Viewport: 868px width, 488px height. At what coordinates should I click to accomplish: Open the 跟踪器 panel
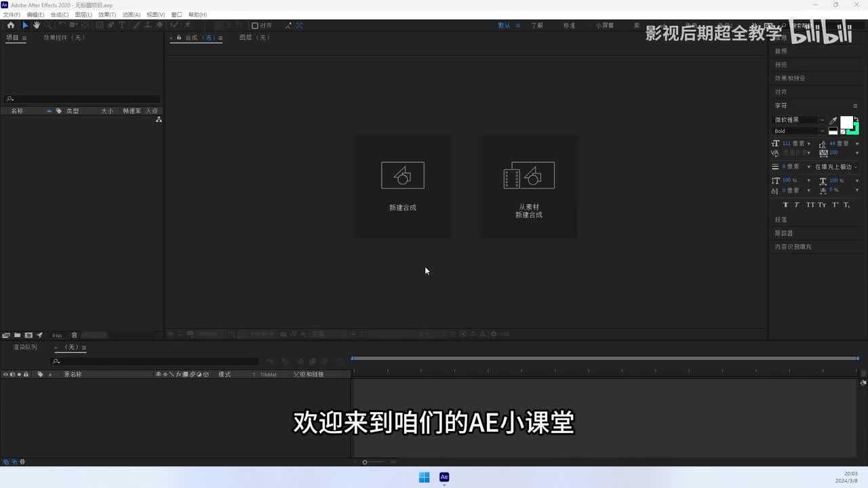[x=784, y=233]
